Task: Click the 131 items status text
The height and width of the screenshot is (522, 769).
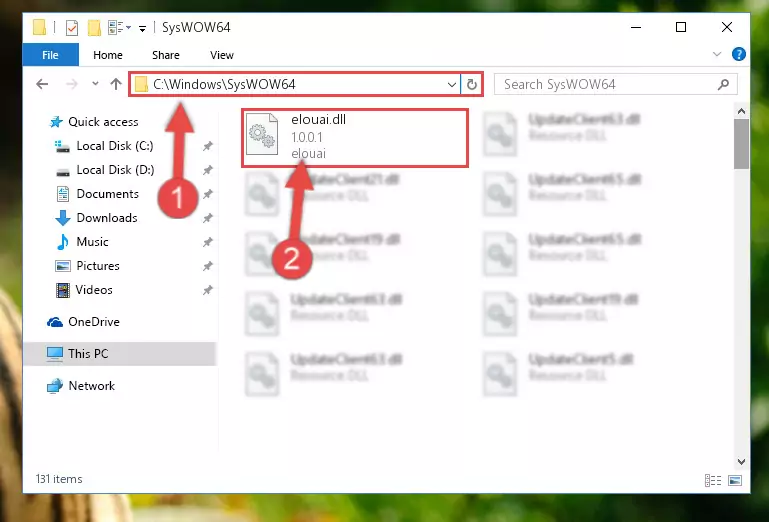Action: (59, 479)
